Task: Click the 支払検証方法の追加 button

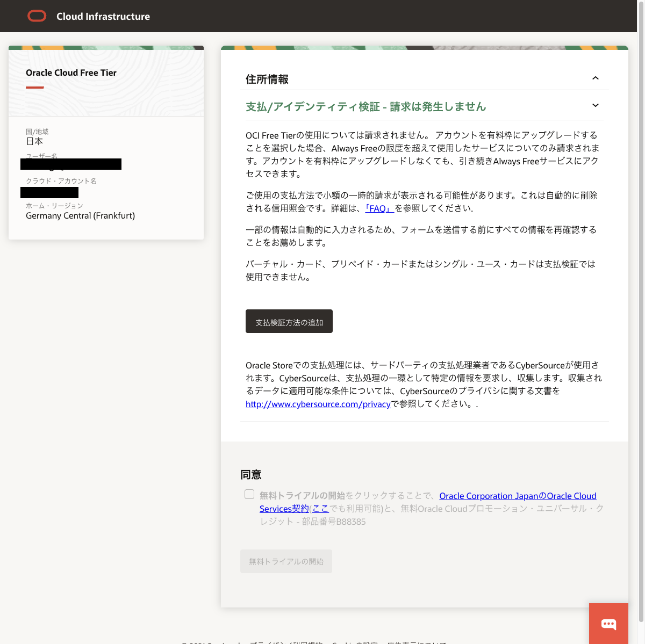Action: coord(289,321)
